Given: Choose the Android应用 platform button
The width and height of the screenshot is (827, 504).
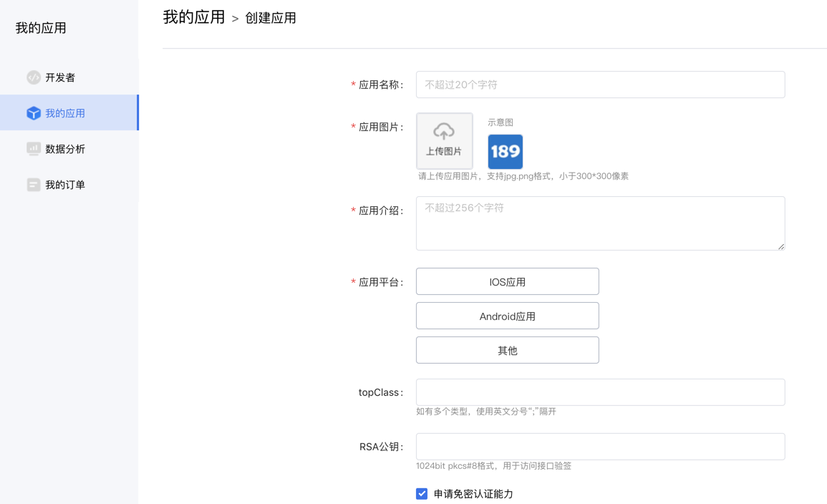Looking at the screenshot, I should tap(507, 316).
